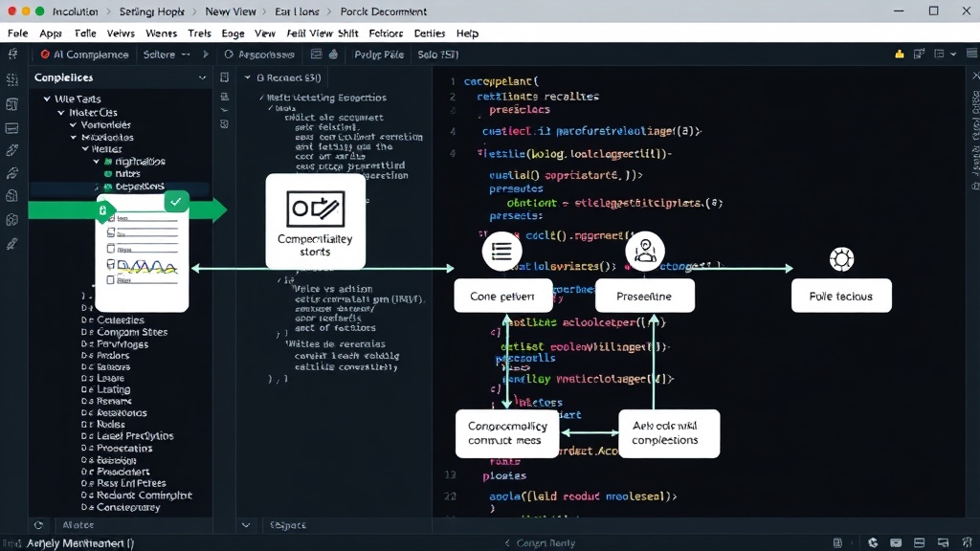
Task: Click the list icon above Cone pelvert
Action: [501, 252]
